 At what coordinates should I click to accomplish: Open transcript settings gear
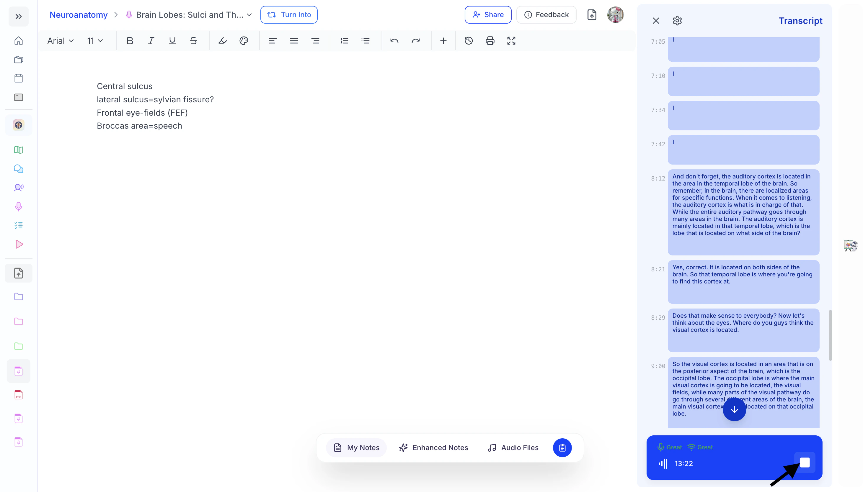tap(677, 21)
